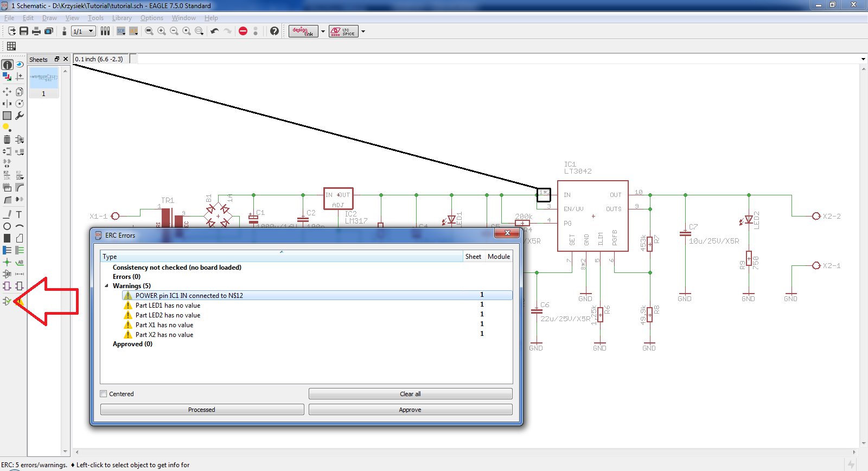Click the Zoom to fit icon
The height and width of the screenshot is (471, 868).
pyautogui.click(x=149, y=31)
